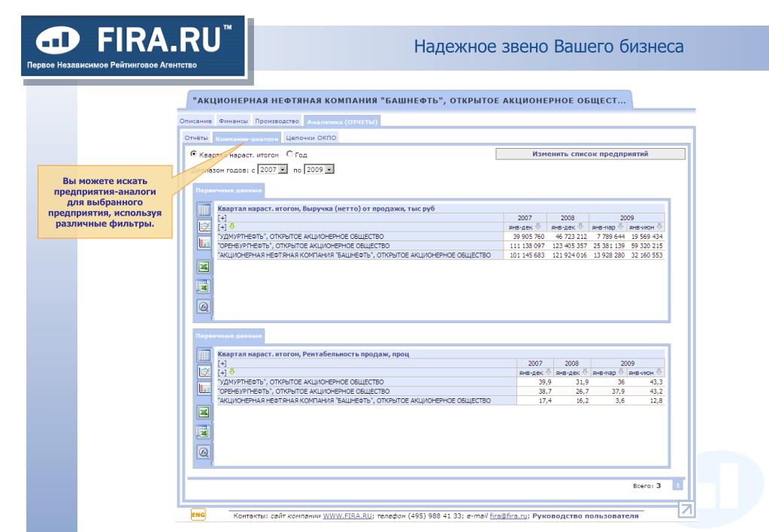
Task: Click green sort arrow in Рентабельность продаж table
Action: (232, 372)
